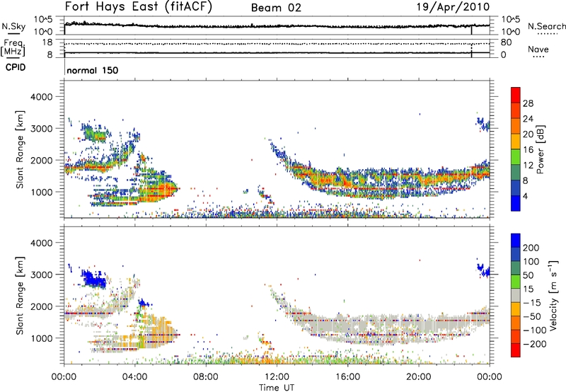Select the Velocity scale value "-15"

pyautogui.click(x=531, y=304)
